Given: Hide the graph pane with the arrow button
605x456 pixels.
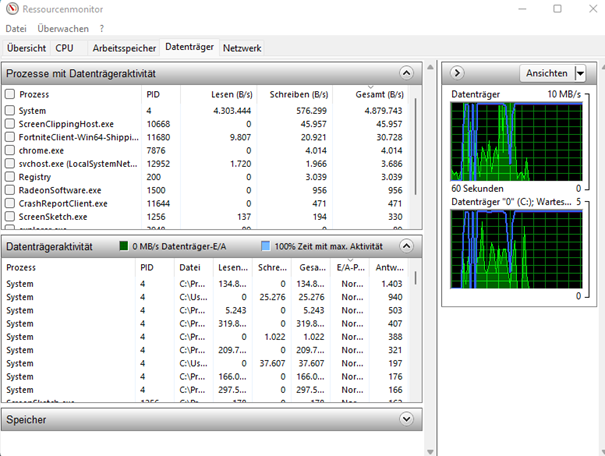Looking at the screenshot, I should click(457, 73).
